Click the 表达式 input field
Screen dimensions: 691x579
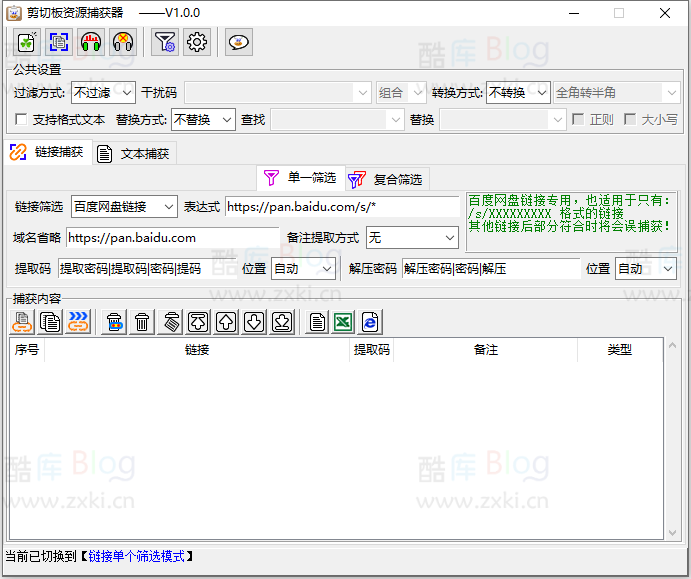click(342, 206)
